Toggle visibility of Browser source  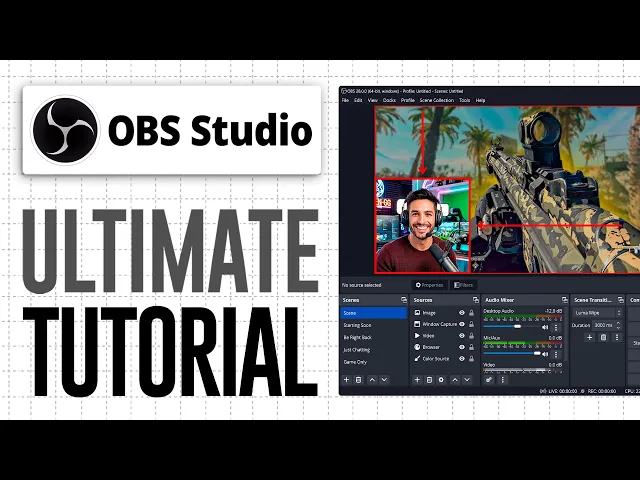(462, 347)
